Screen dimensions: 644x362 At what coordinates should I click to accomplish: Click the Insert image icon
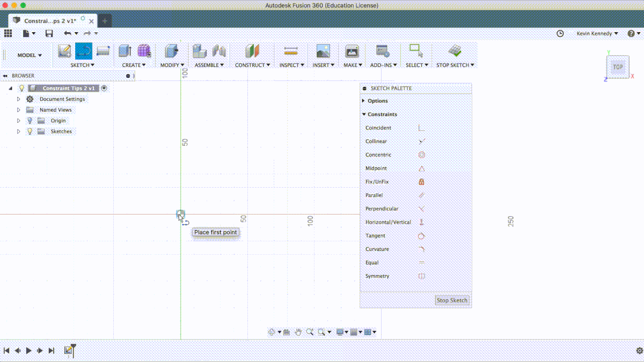[323, 51]
